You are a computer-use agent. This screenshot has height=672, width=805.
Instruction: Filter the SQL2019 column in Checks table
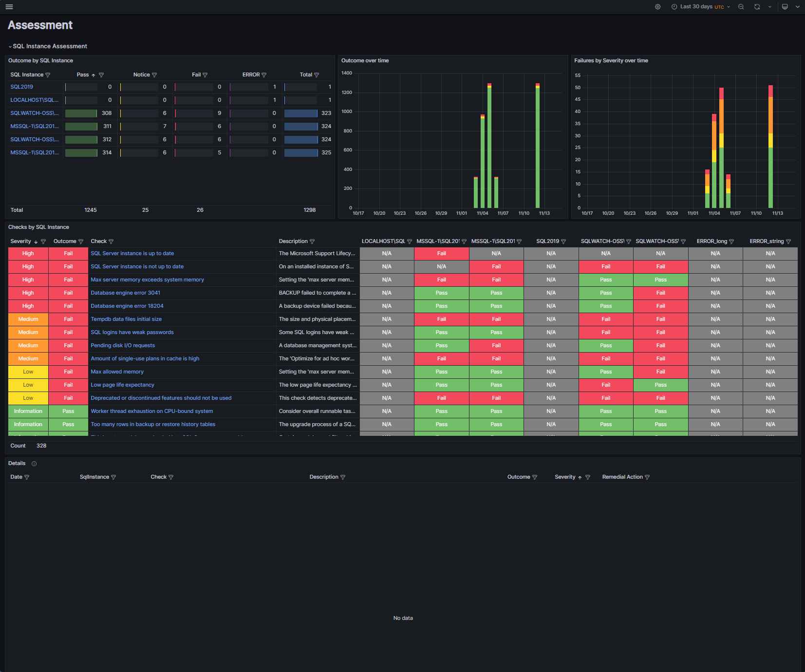click(563, 242)
